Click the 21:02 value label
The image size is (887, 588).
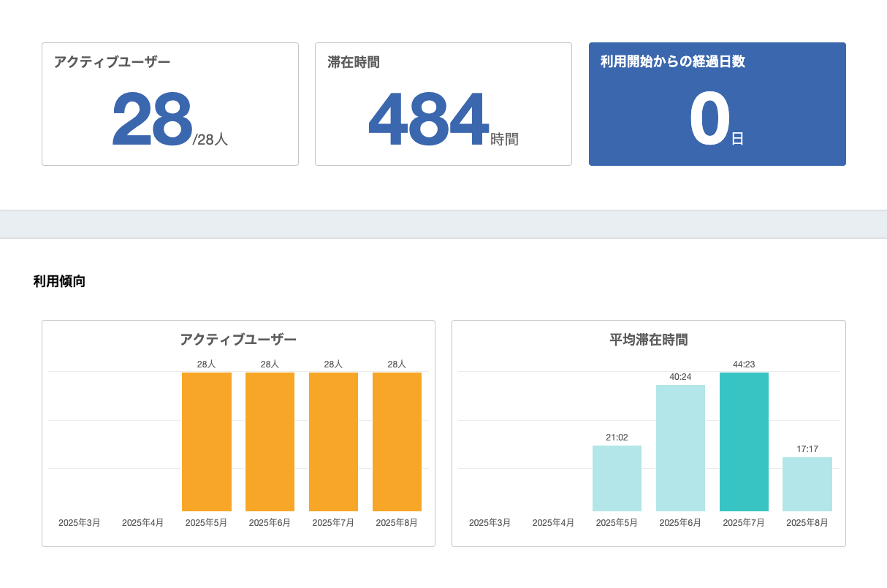(x=617, y=438)
